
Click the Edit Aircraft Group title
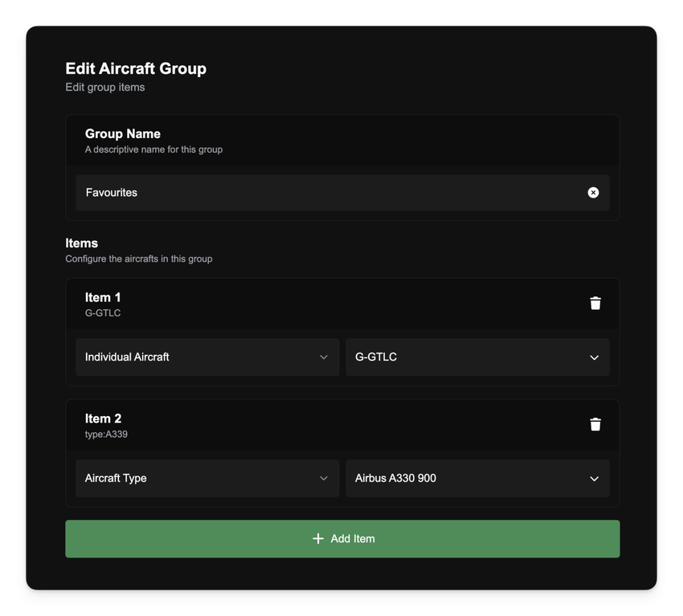pyautogui.click(x=136, y=69)
